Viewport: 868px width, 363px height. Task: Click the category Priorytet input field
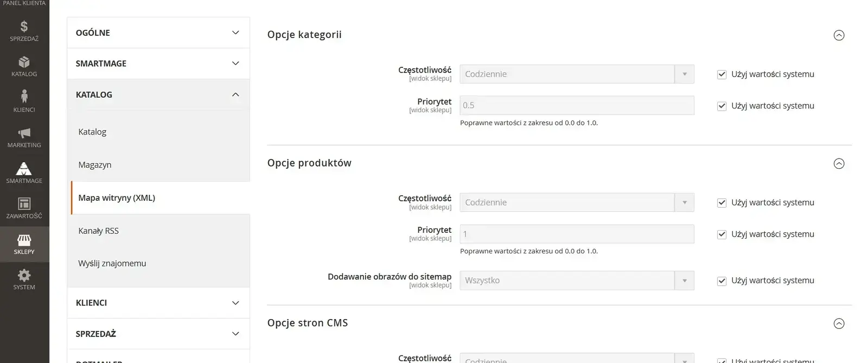[577, 105]
